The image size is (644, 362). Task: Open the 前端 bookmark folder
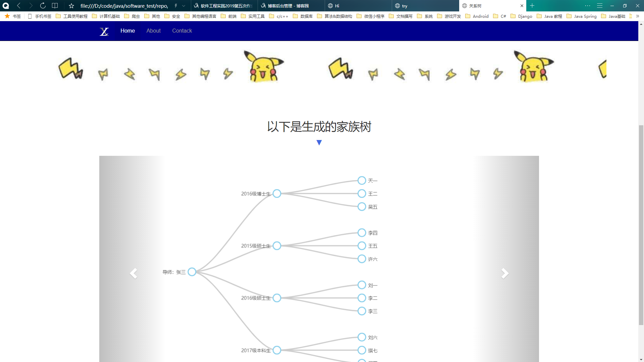228,16
